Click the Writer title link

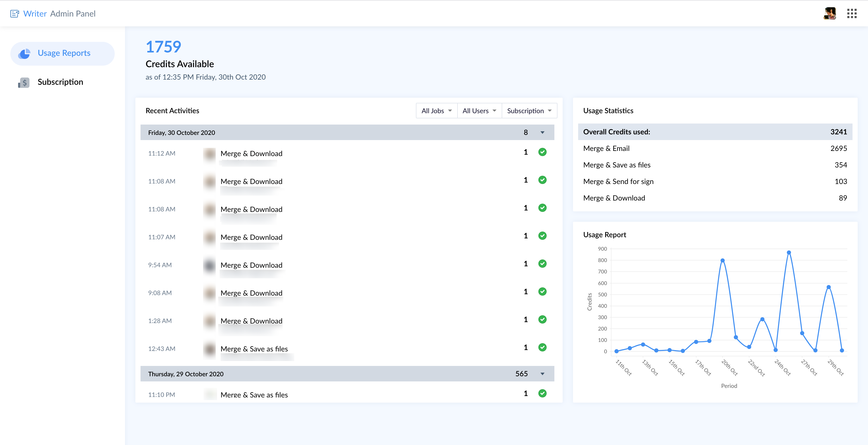point(35,14)
